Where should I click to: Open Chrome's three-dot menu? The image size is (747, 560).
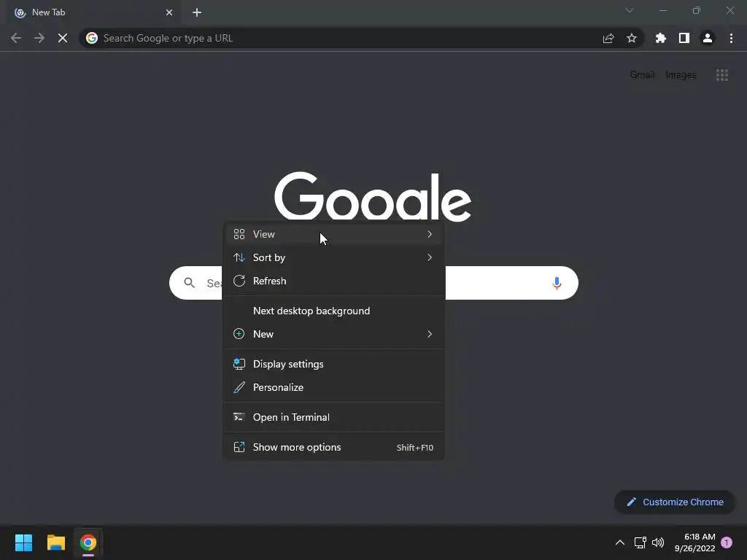731,38
